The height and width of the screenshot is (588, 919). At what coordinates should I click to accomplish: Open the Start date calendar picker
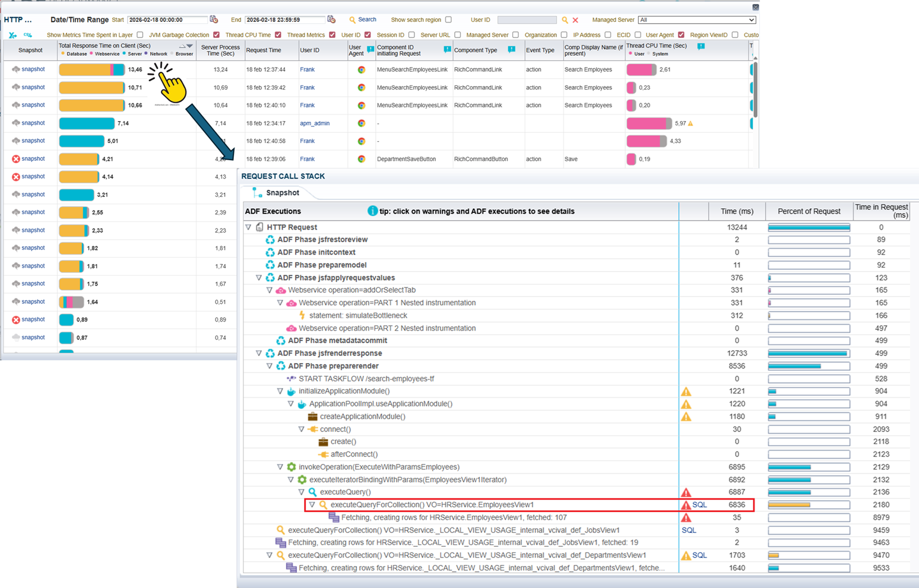214,20
